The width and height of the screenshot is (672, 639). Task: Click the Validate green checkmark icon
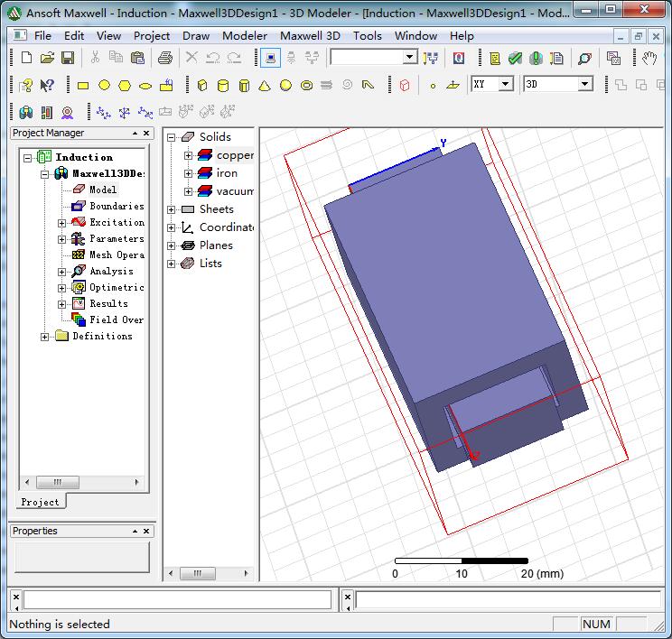point(515,59)
